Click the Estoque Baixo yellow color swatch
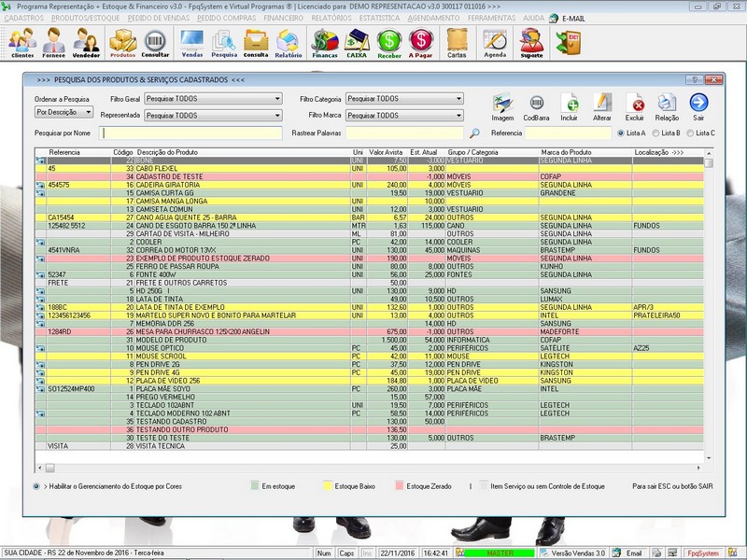The height and width of the screenshot is (560, 747). click(x=327, y=486)
